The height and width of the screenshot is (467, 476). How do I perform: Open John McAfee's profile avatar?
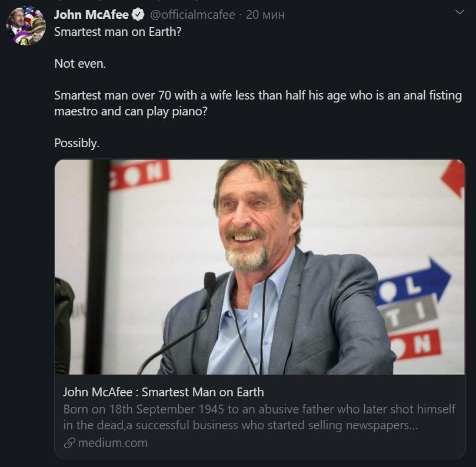(x=26, y=26)
